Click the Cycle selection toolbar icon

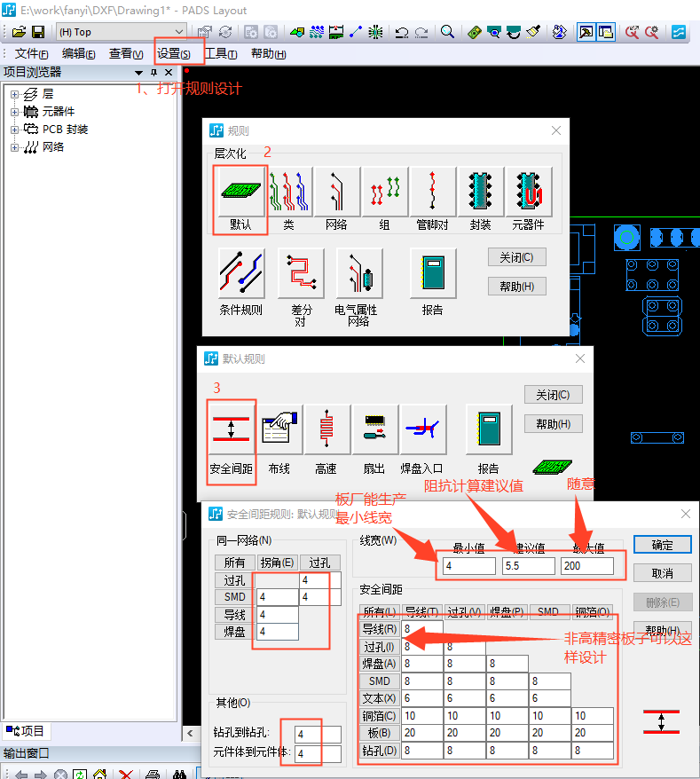tap(225, 32)
